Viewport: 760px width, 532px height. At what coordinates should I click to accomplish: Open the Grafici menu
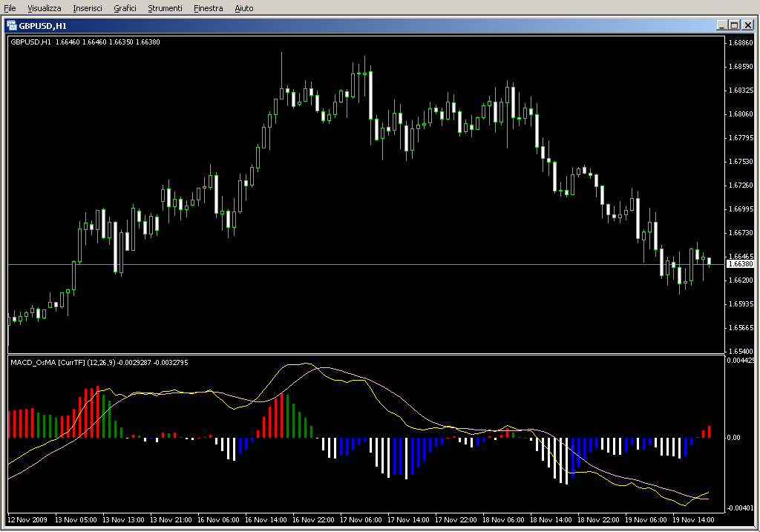pos(125,8)
